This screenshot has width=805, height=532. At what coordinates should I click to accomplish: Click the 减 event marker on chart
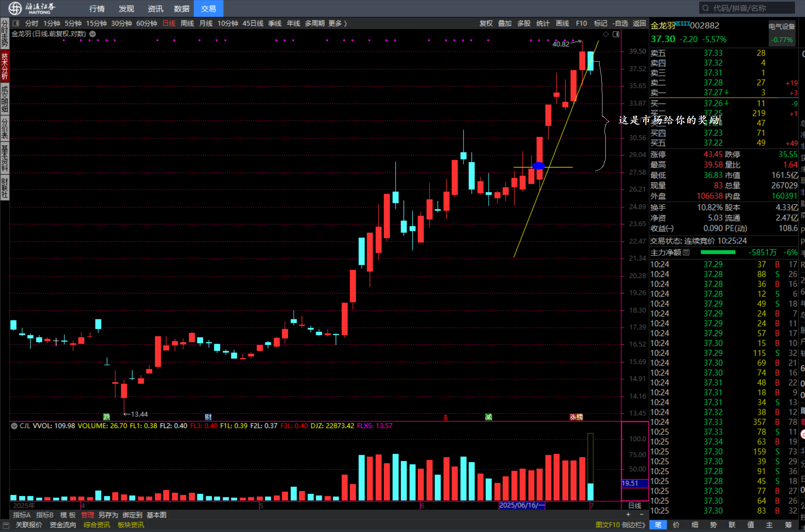[x=489, y=417]
